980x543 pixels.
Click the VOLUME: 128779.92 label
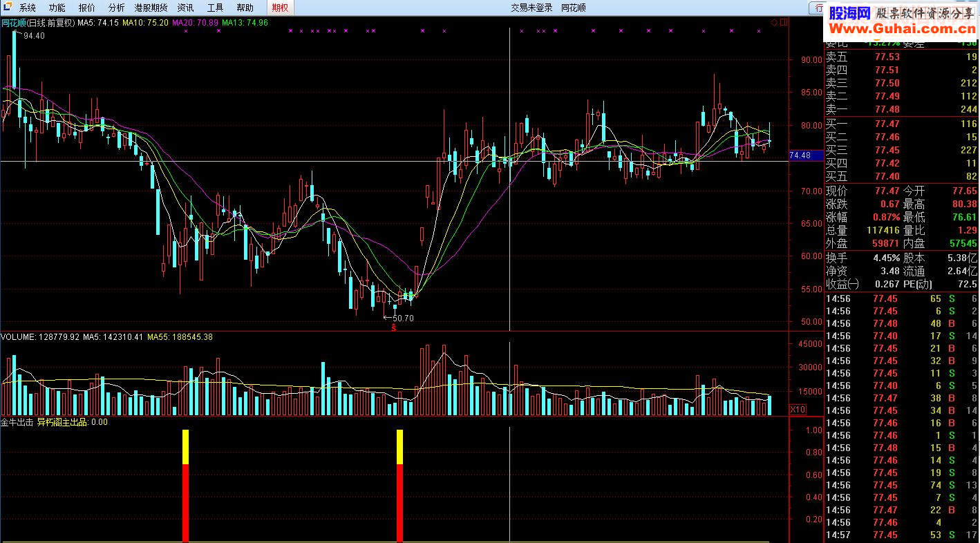(40, 337)
